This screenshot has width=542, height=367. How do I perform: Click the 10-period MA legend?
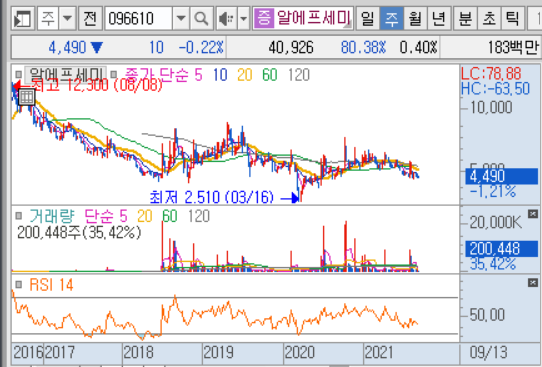coord(220,75)
